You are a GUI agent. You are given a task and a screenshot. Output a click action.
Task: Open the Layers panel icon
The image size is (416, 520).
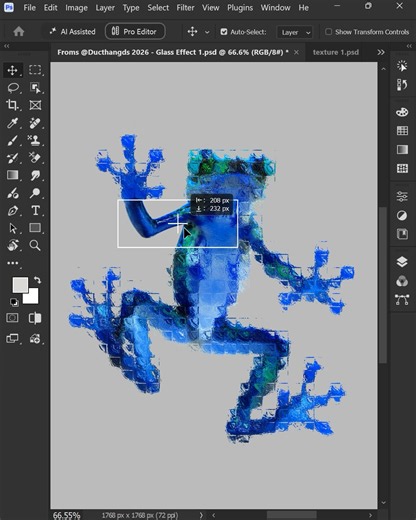tap(402, 262)
